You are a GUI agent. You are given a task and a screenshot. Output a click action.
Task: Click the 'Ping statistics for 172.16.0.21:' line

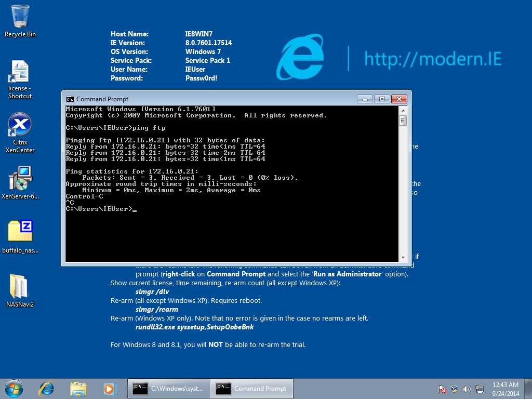(132, 171)
